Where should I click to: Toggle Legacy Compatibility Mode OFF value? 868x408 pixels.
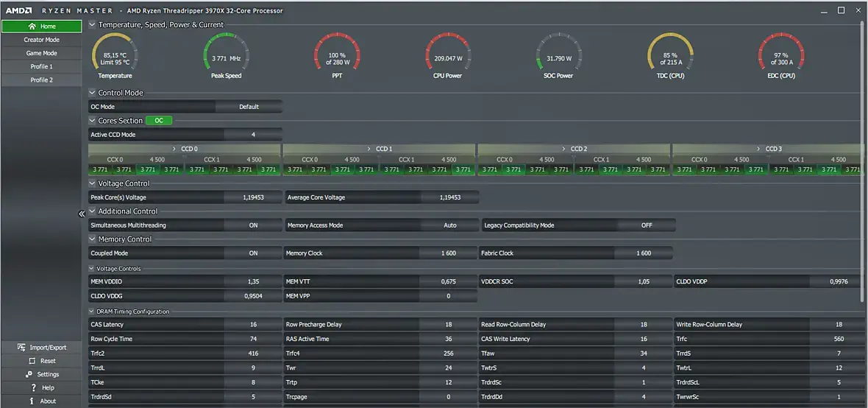[x=647, y=225]
